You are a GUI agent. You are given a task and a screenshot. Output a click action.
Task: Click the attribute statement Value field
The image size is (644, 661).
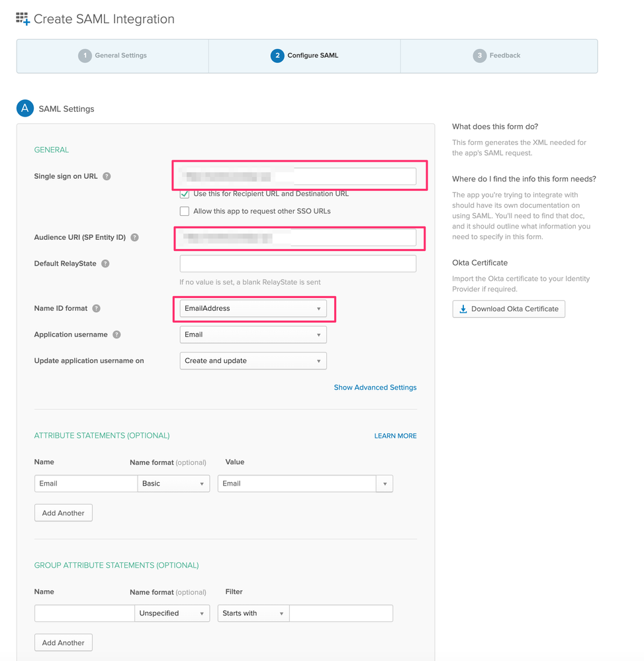(297, 483)
